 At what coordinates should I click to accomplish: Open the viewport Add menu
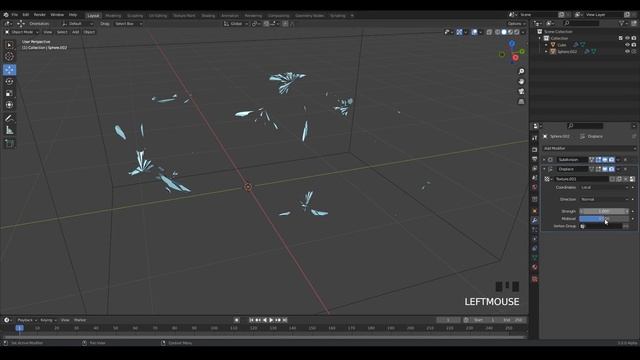pyautogui.click(x=76, y=32)
